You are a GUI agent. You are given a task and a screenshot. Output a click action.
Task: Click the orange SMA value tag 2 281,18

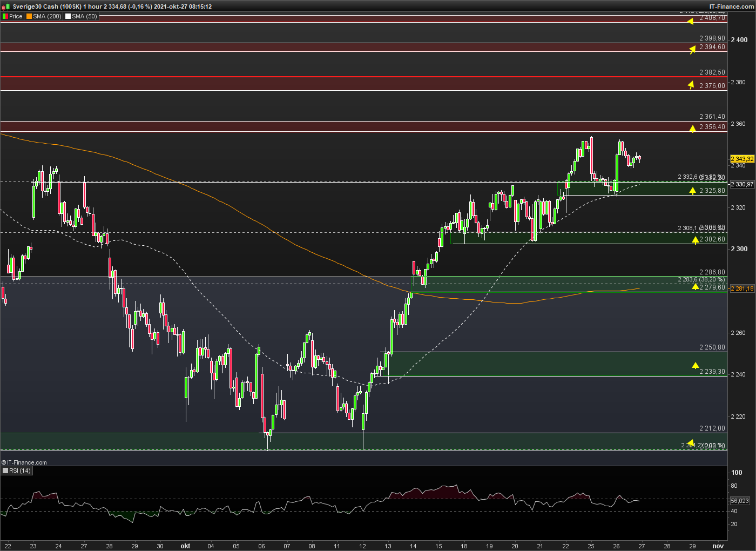(742, 288)
